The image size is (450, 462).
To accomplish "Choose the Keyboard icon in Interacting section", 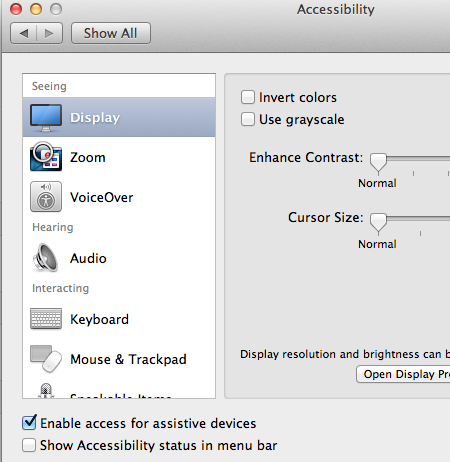I will pos(46,319).
